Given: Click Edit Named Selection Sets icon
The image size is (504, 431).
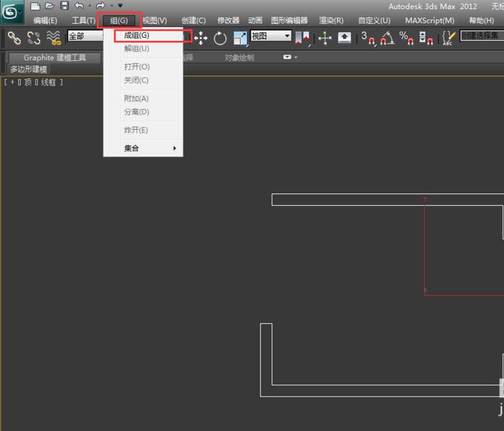Looking at the screenshot, I should pos(449,38).
